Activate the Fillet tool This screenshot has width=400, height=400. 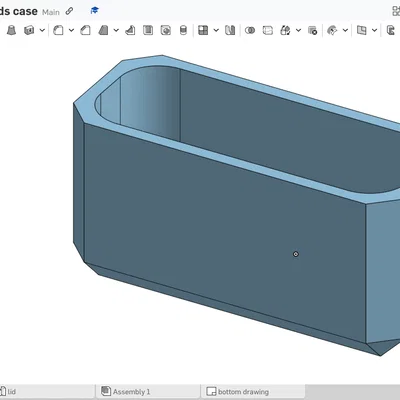point(58,30)
